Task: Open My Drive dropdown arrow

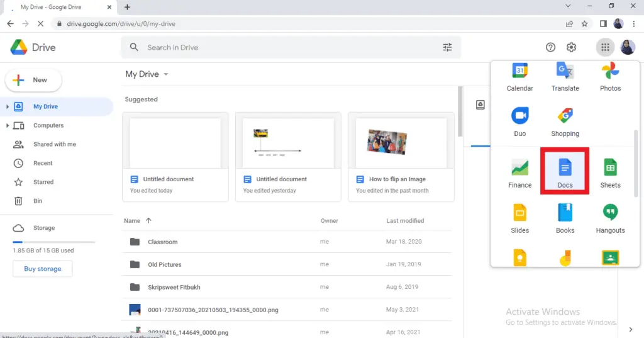Action: click(166, 74)
